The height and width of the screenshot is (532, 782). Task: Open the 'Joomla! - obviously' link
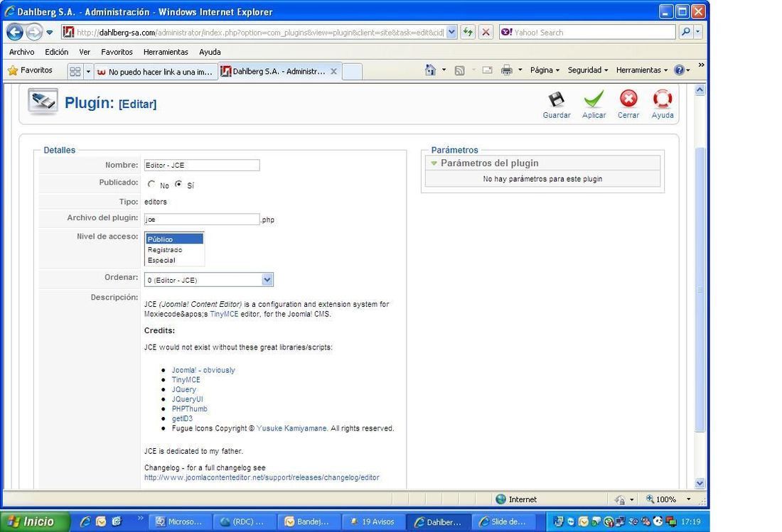pyautogui.click(x=203, y=370)
